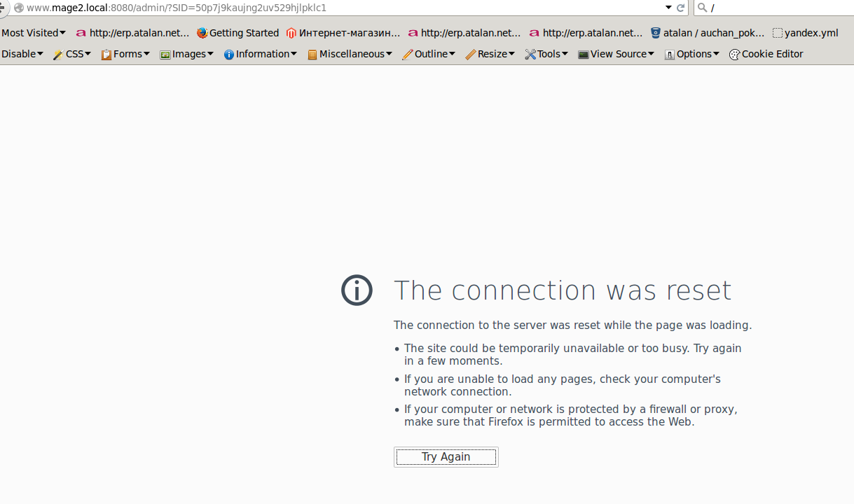This screenshot has height=504, width=854.
Task: Click the Options panel icon
Action: 670,55
